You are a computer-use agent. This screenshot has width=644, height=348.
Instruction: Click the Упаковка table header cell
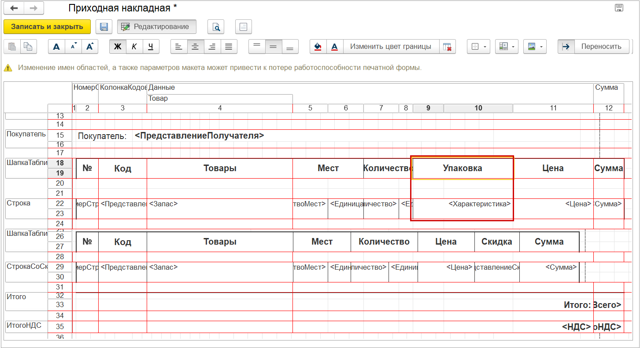(462, 168)
